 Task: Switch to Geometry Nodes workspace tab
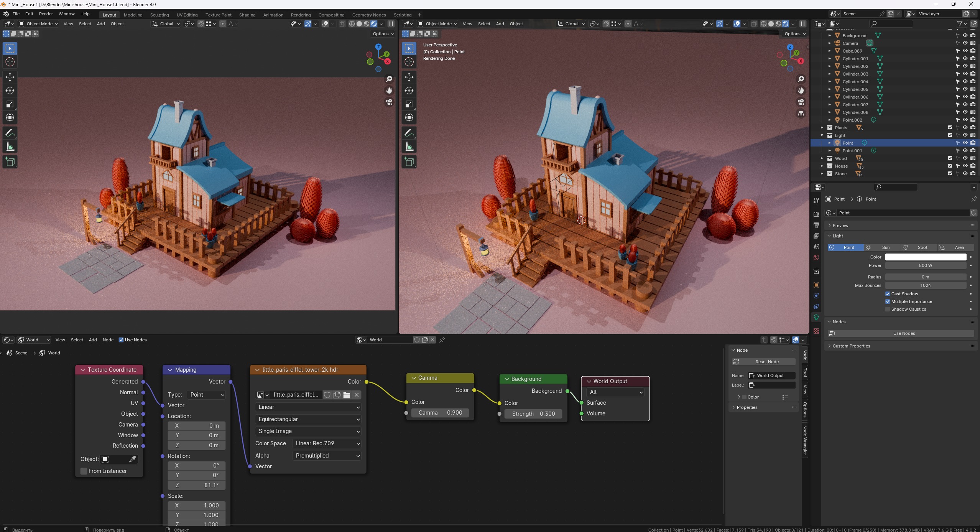point(369,15)
